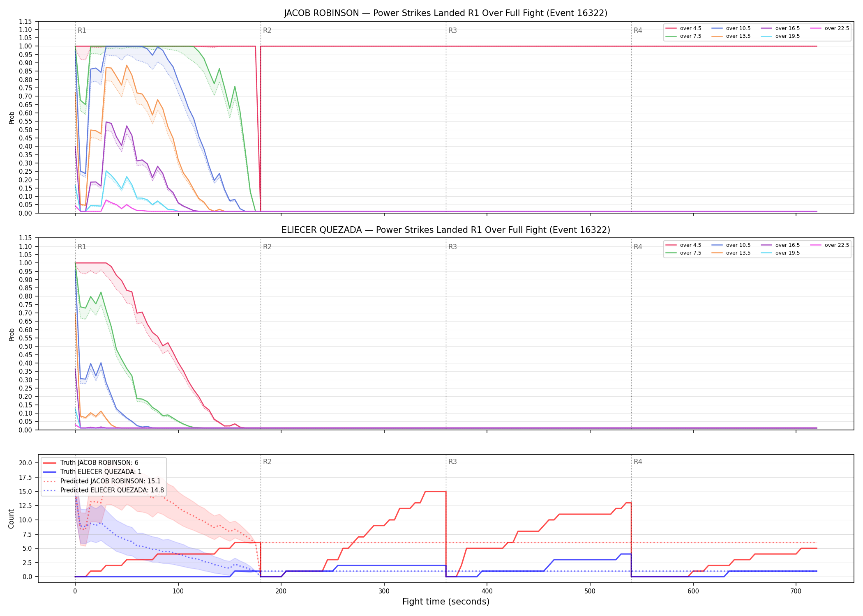Image resolution: width=863 pixels, height=616 pixels.
Task: Select 'over 22.5' legend label in Quezada chart
Action: pyautogui.click(x=837, y=245)
